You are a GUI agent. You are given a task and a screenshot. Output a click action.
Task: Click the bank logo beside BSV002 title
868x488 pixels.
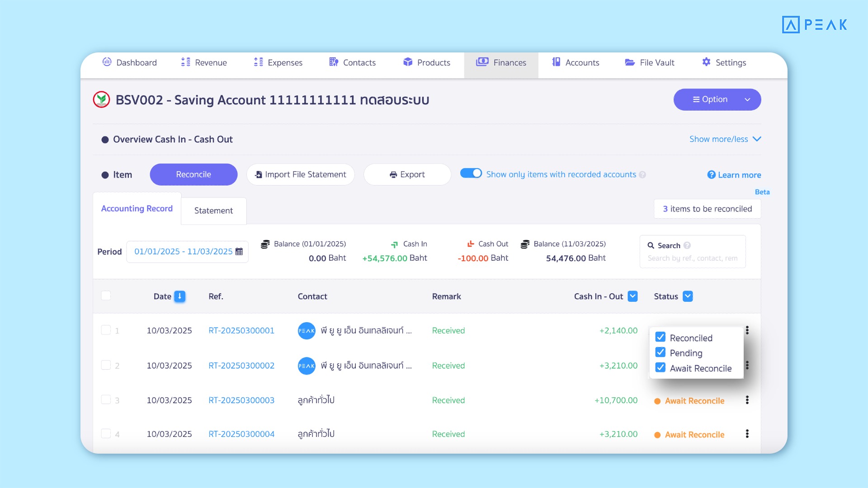102,99
